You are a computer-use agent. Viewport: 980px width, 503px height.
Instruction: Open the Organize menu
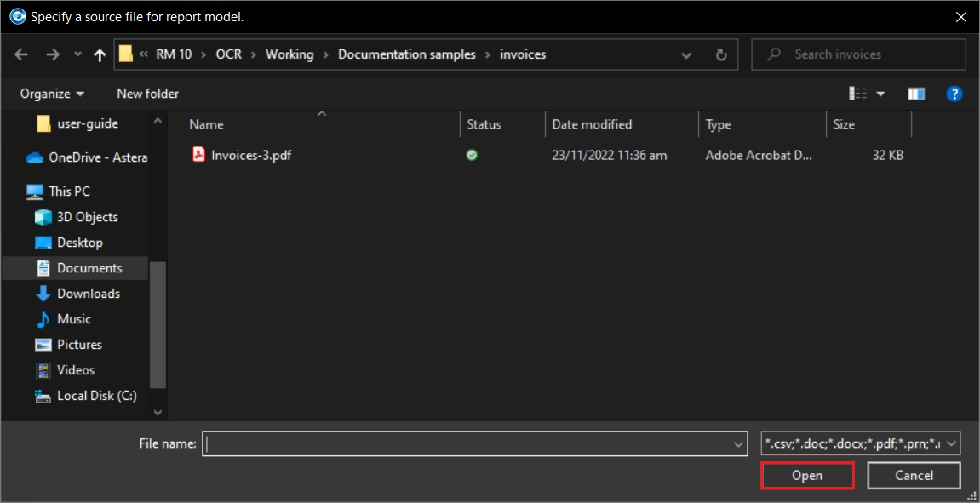point(53,94)
